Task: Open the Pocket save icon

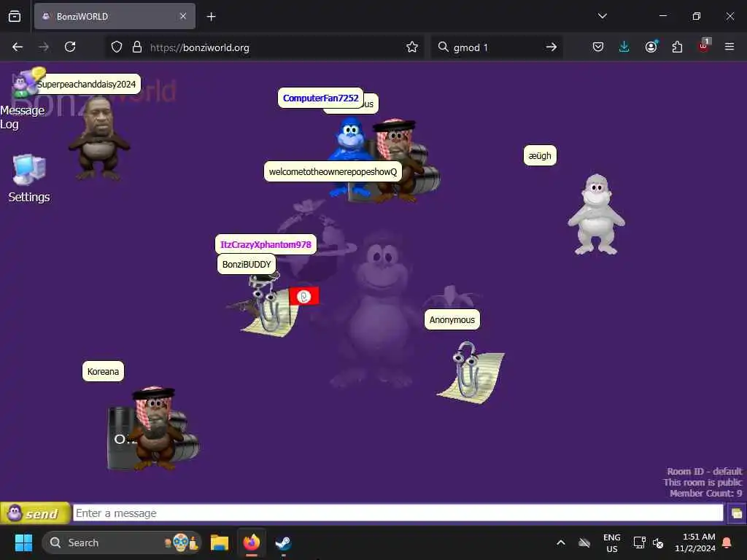Action: pos(598,47)
